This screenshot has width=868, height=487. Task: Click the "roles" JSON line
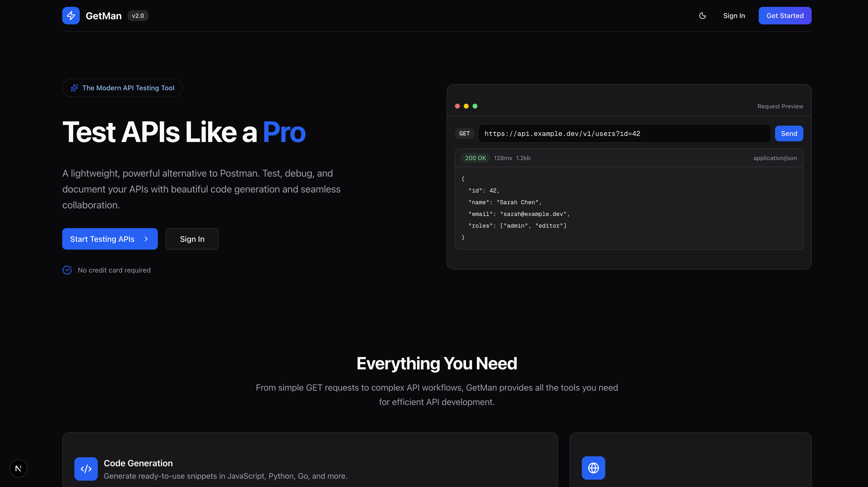point(517,226)
